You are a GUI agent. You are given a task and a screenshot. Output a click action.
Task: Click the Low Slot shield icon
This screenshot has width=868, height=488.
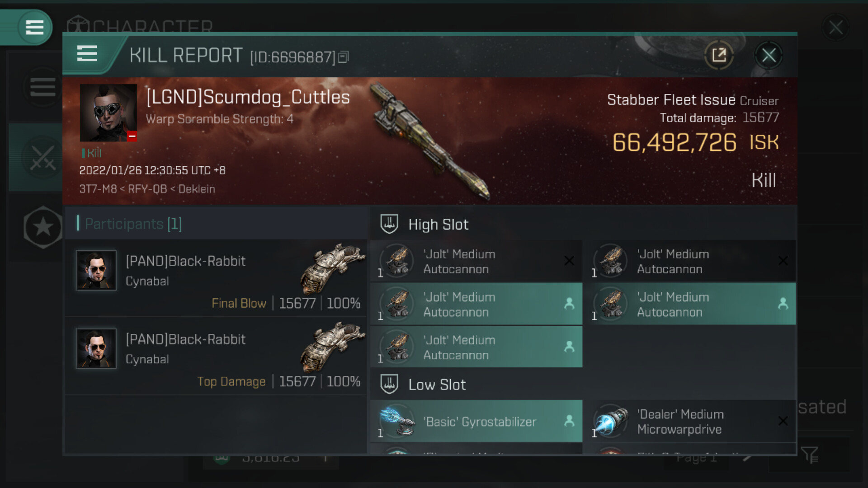(x=389, y=384)
